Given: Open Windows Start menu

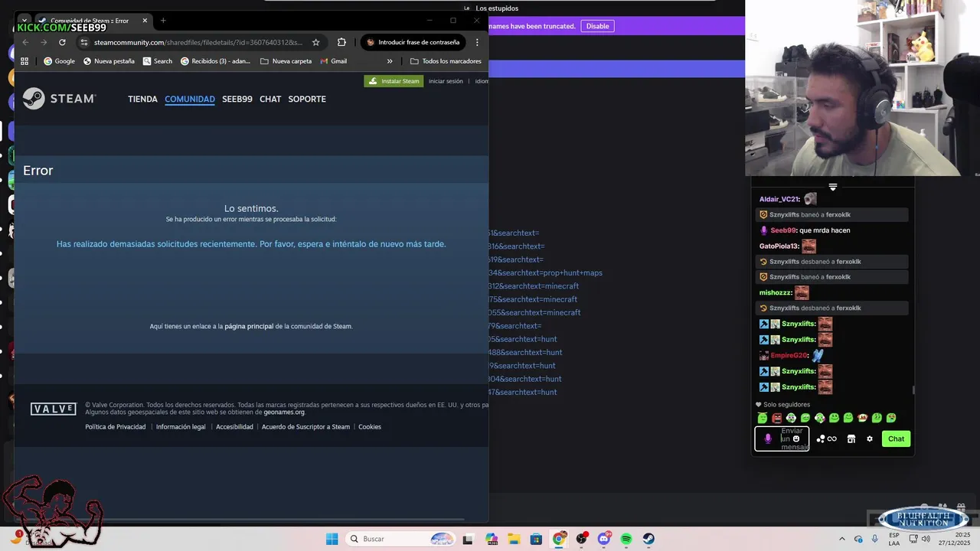Looking at the screenshot, I should point(332,539).
